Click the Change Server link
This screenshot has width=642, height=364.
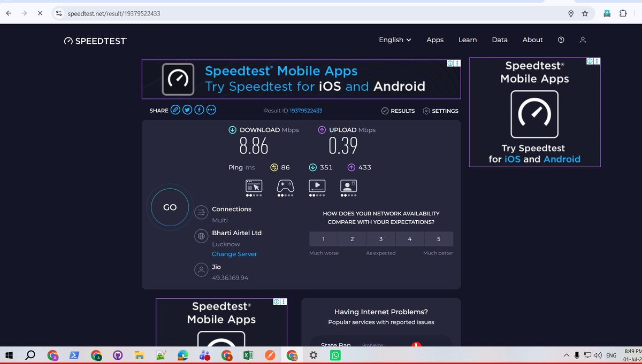(234, 254)
